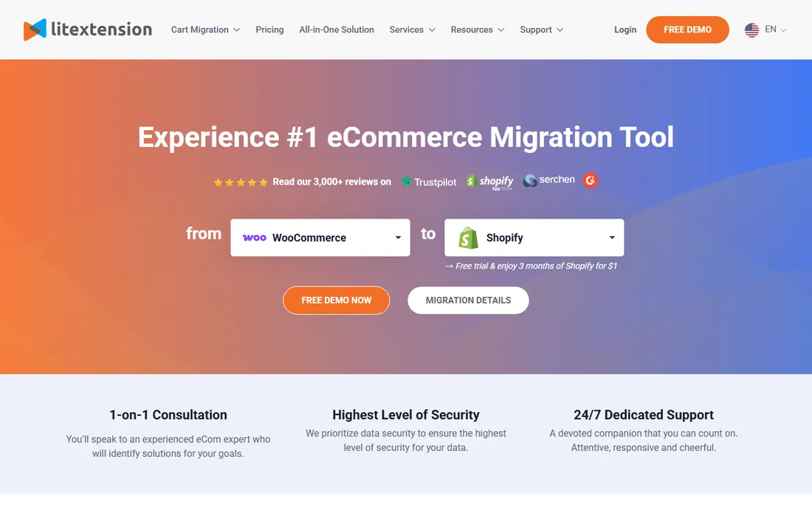This screenshot has width=812, height=508.
Task: Click 'Read our 3,000+ reviews on' text
Action: [x=331, y=182]
